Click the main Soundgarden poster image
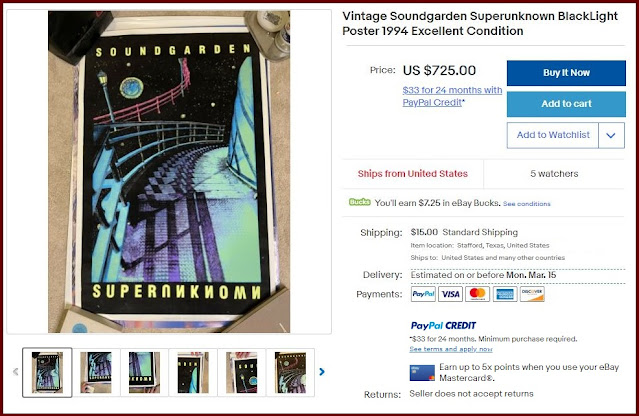This screenshot has width=639, height=416. 169,172
